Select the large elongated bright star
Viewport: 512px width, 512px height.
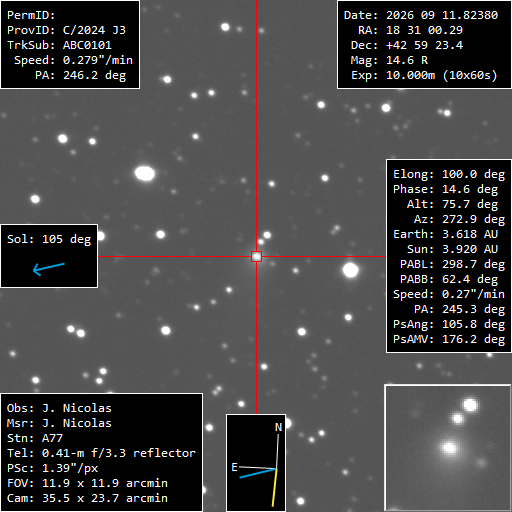coord(145,173)
